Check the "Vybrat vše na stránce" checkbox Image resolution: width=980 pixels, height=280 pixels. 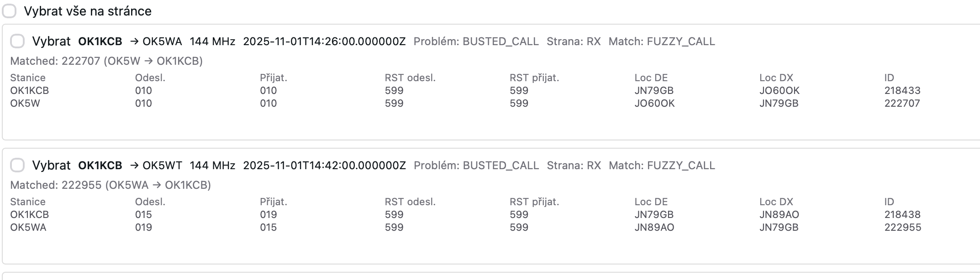pos(9,11)
